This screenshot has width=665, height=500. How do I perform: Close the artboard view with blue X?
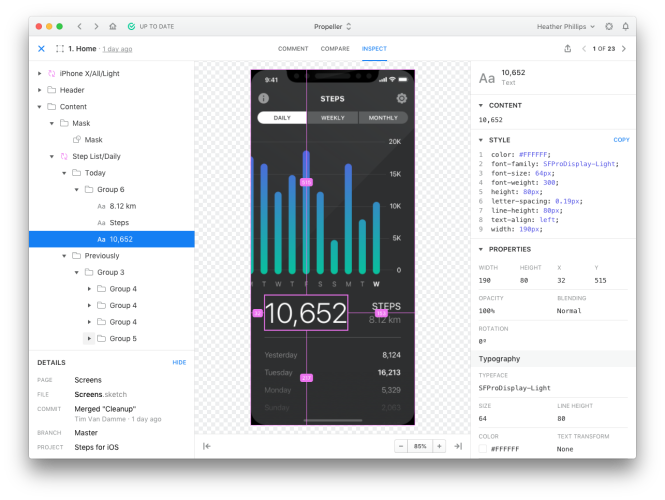click(x=41, y=49)
